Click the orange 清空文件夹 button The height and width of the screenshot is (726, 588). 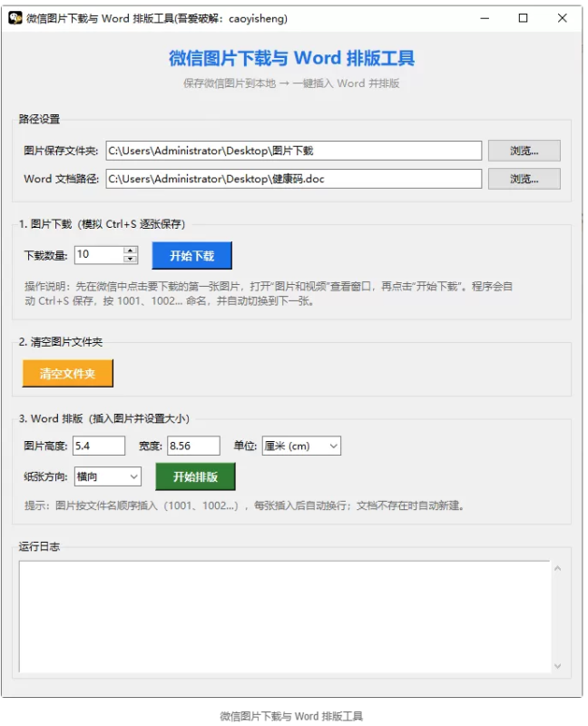pyautogui.click(x=67, y=373)
